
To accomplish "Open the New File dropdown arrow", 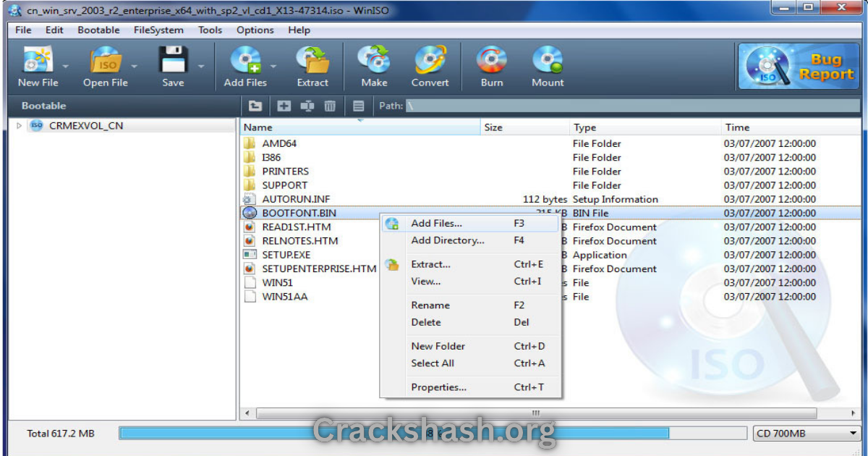I will pos(65,66).
